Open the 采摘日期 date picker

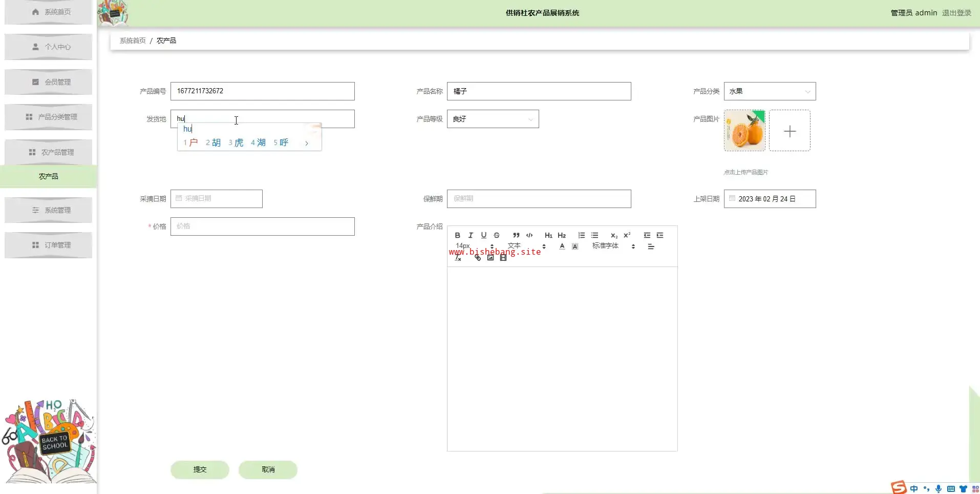tap(216, 199)
